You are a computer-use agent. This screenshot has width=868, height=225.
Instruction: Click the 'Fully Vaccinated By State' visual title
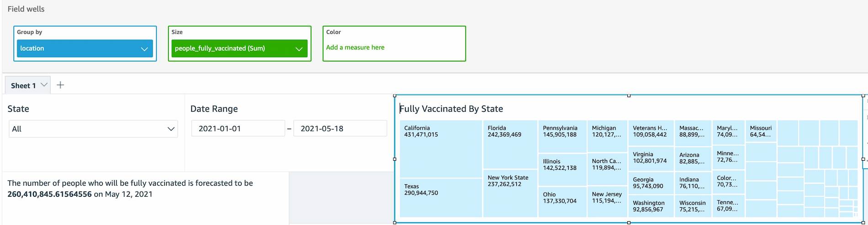451,109
